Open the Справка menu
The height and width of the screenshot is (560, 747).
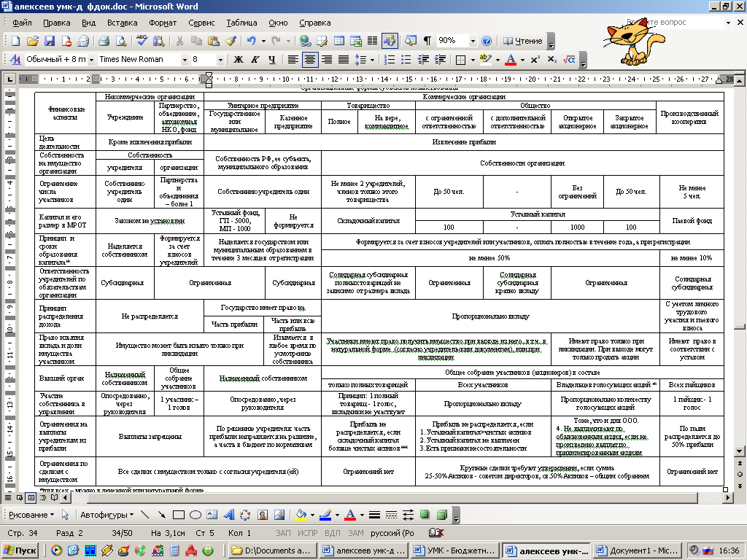(x=315, y=23)
